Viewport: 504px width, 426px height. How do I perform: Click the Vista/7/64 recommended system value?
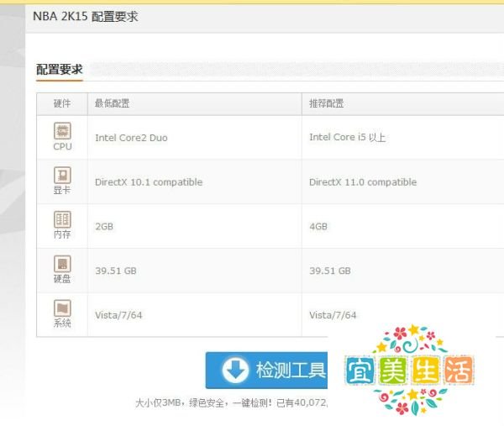click(333, 315)
